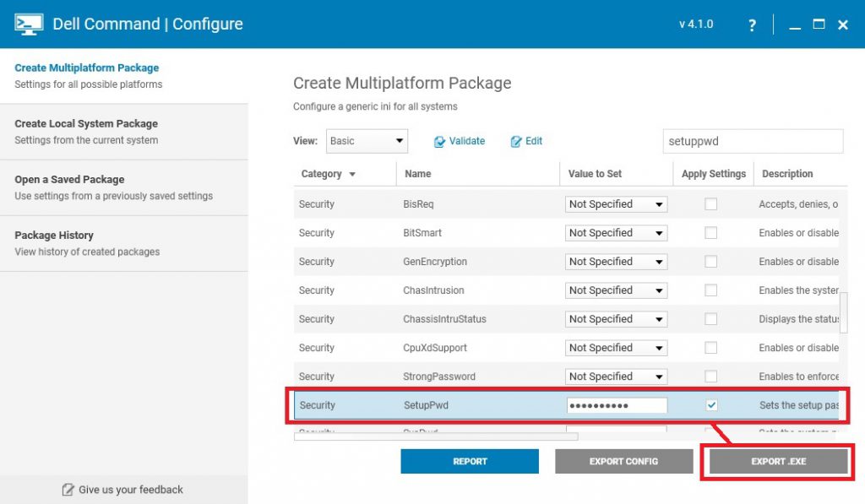Screen dimensions: 865x504
Task: Enable Apply Settings checkbox for BisReq
Action: point(711,204)
